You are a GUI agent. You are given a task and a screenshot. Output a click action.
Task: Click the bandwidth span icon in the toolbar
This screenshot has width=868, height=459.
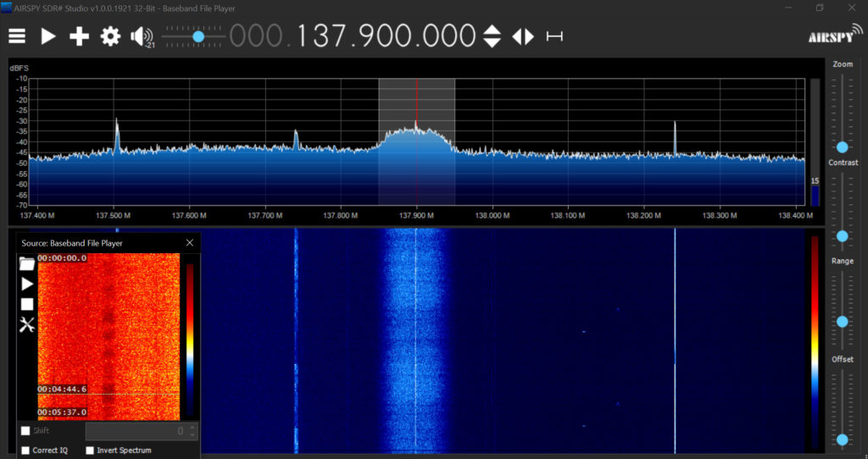point(554,36)
